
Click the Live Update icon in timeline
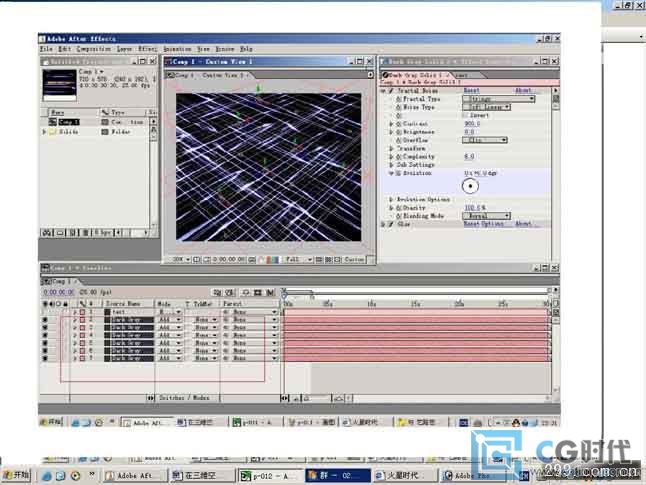coord(217,293)
